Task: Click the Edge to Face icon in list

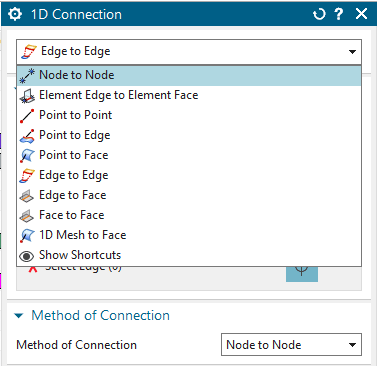Action: pyautogui.click(x=27, y=196)
